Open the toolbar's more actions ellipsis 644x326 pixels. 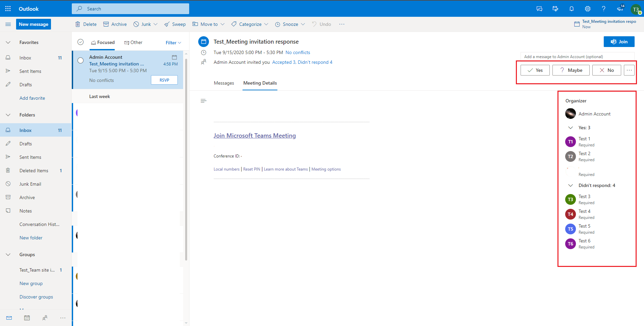pyautogui.click(x=342, y=24)
